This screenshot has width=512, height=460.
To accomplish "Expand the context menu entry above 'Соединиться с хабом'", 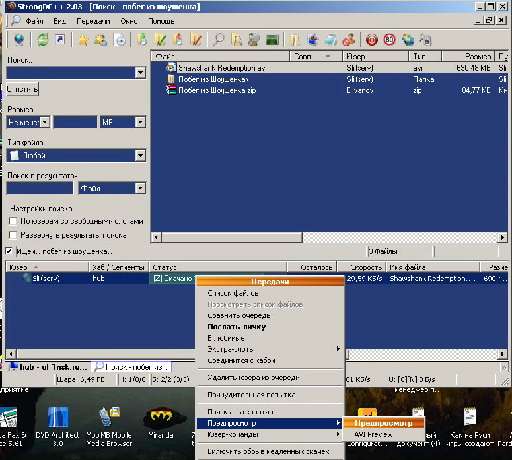I will point(269,349).
